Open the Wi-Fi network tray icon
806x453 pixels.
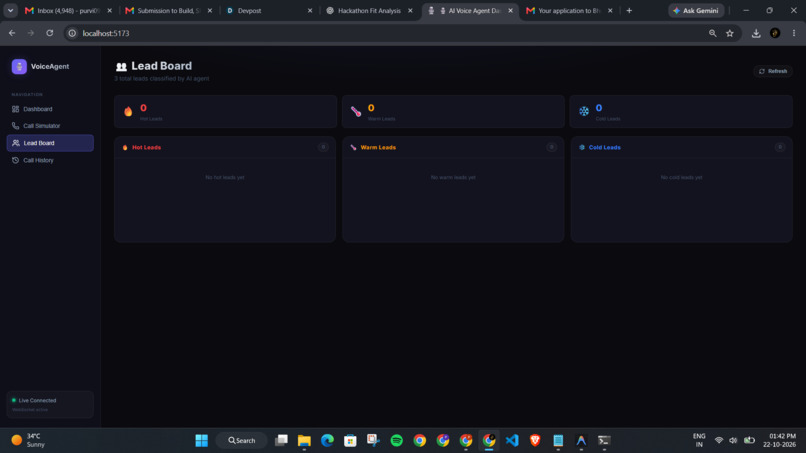[719, 441]
